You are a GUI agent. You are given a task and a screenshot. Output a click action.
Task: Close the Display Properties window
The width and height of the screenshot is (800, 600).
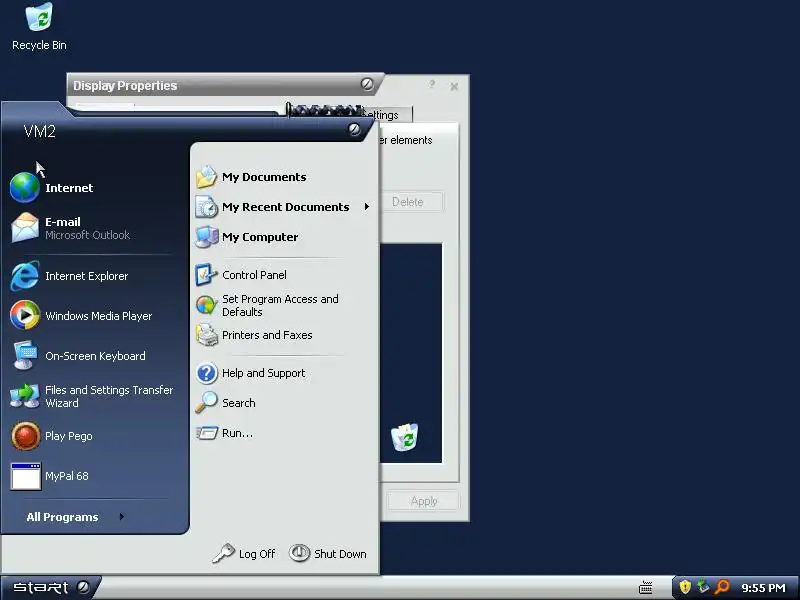[x=454, y=87]
